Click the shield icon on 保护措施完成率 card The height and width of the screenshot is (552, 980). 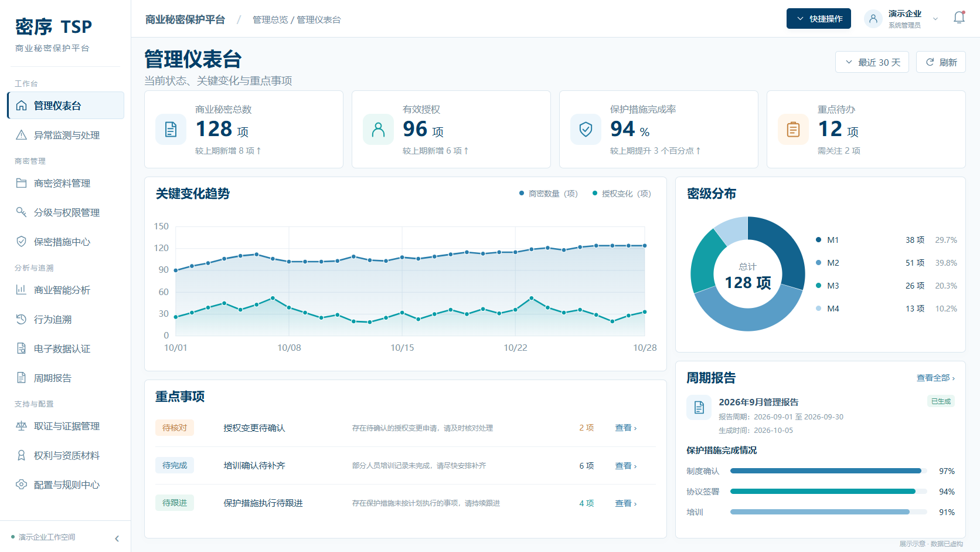click(x=586, y=129)
